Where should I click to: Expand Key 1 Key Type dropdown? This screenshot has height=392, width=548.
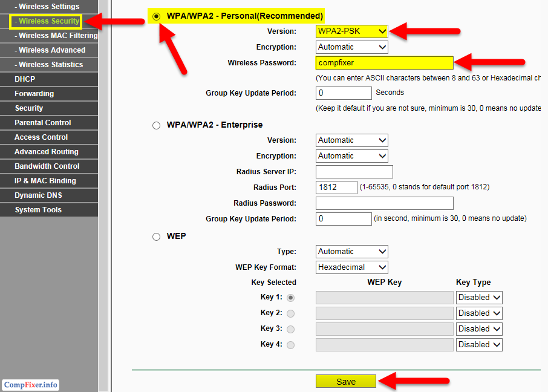pos(479,298)
